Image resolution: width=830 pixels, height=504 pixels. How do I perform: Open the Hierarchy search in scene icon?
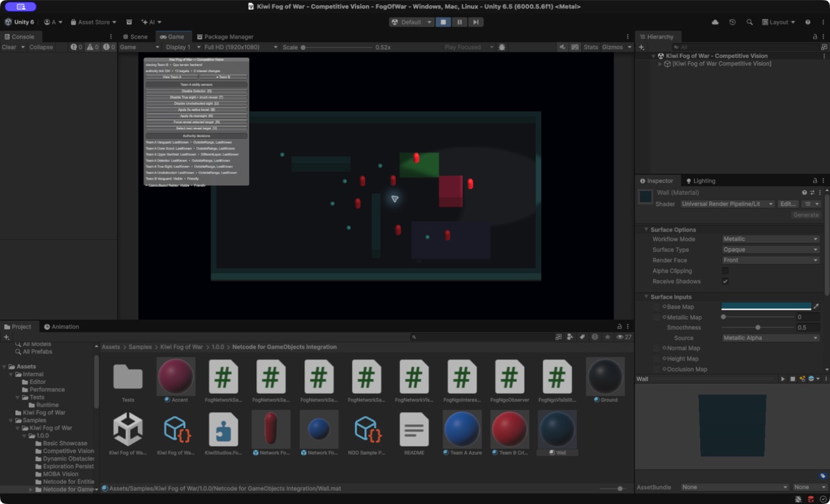(824, 47)
